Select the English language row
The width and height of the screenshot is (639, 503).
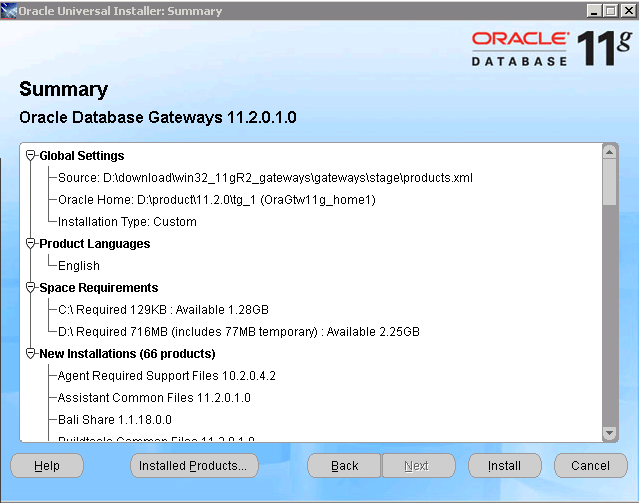click(x=79, y=266)
